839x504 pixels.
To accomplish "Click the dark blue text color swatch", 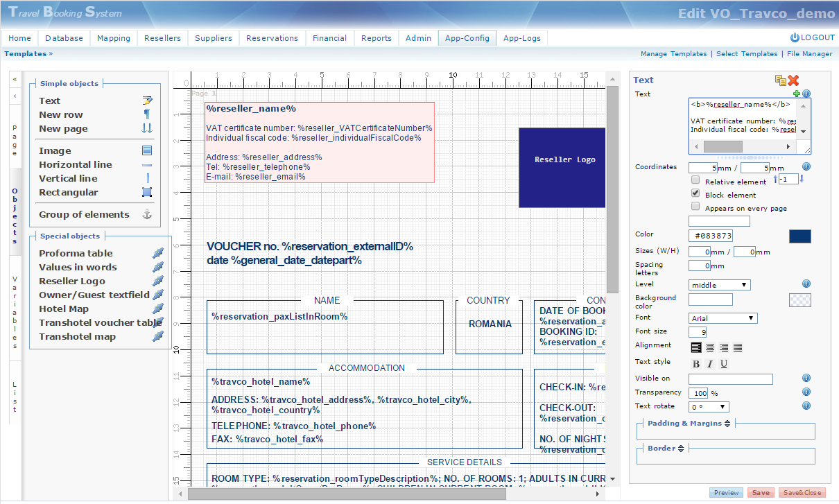I will pyautogui.click(x=799, y=236).
